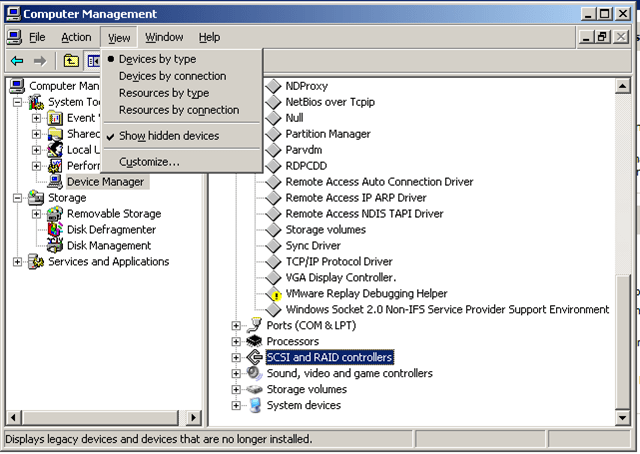Open the Action menu
This screenshot has height=454, width=640.
point(76,37)
